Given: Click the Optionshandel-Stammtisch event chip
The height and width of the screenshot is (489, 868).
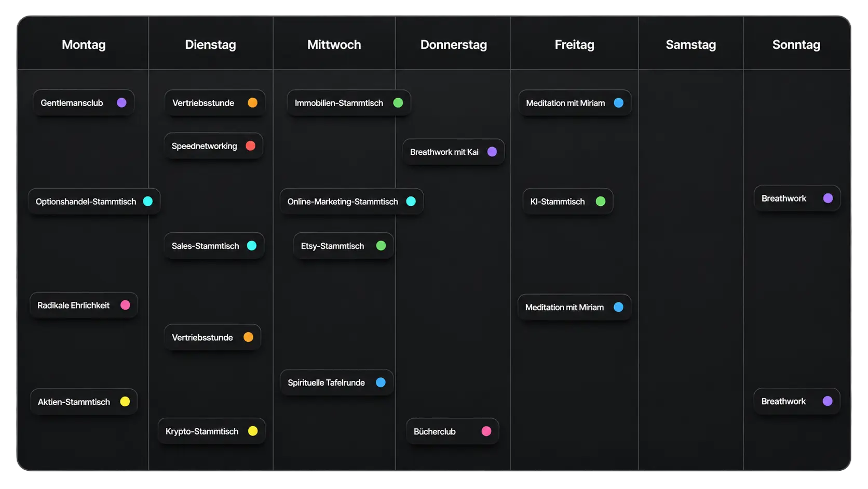Looking at the screenshot, I should [94, 202].
